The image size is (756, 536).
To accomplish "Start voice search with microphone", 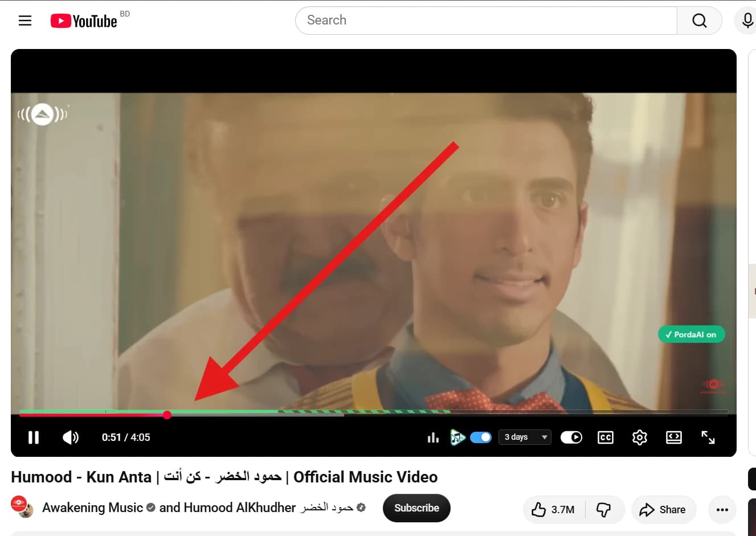I will (x=747, y=21).
